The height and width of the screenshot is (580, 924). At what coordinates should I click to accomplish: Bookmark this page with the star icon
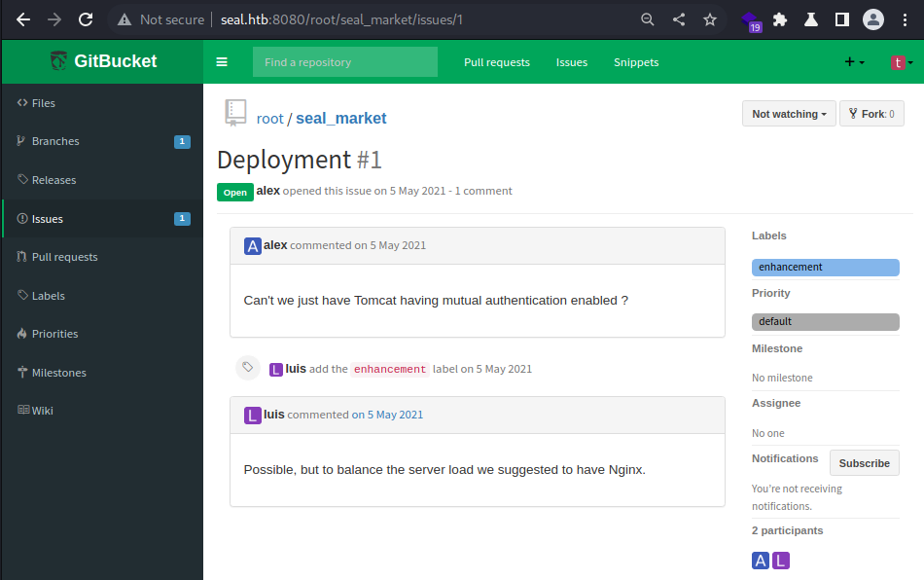tap(709, 19)
